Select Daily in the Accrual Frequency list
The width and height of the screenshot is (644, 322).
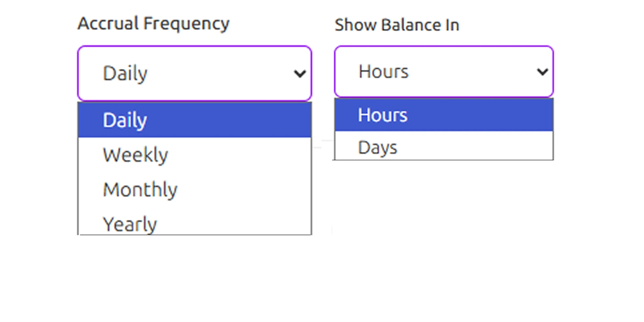coord(194,120)
